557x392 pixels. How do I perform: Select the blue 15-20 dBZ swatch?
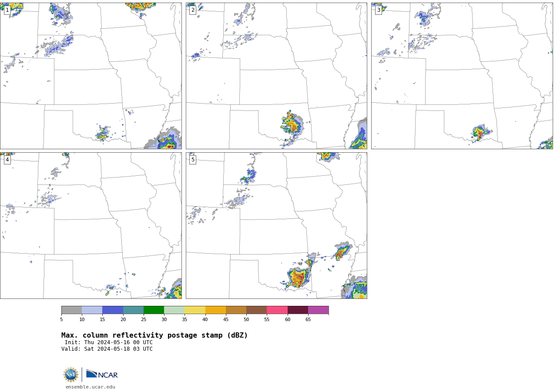[x=113, y=310]
